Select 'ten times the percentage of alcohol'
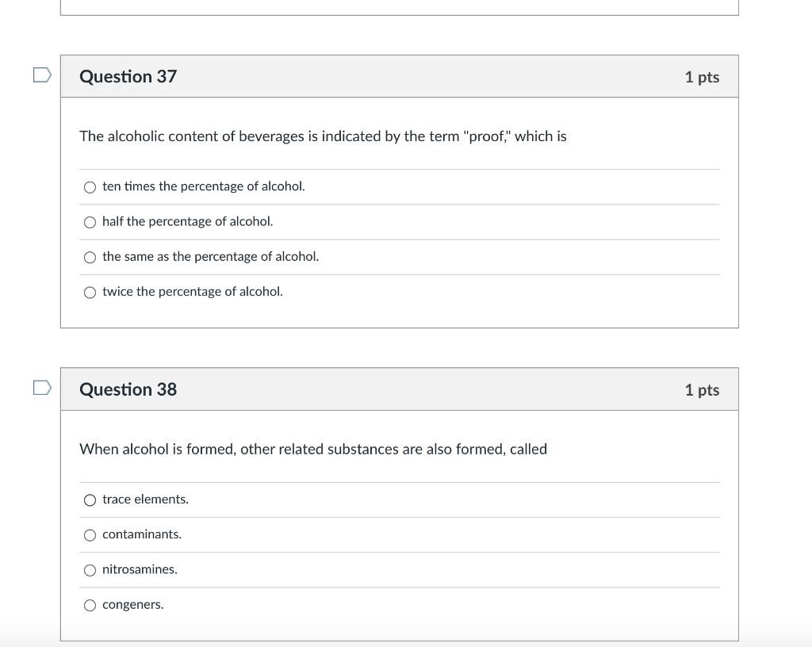812x647 pixels. 90,187
